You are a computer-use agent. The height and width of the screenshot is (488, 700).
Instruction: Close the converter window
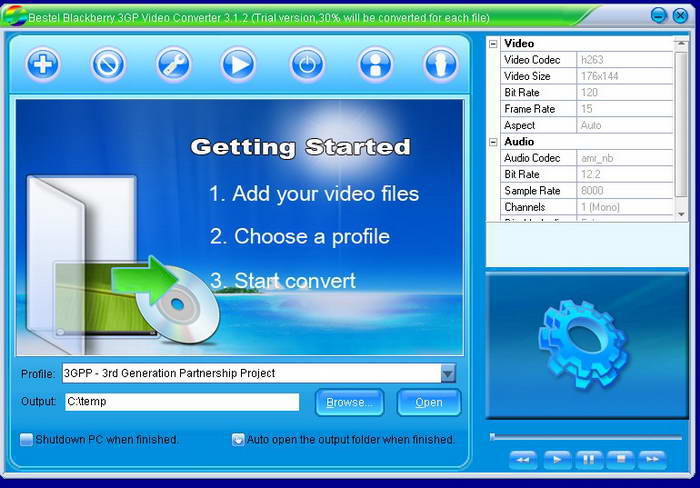pos(680,16)
